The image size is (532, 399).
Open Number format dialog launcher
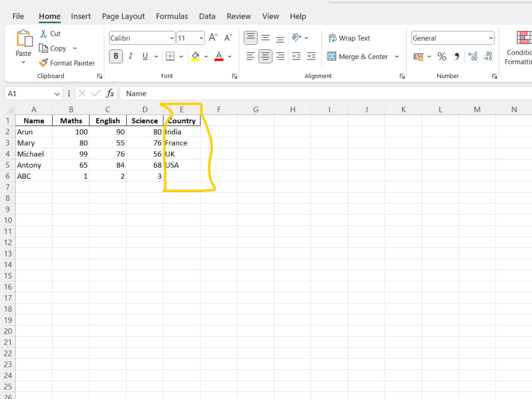point(494,76)
